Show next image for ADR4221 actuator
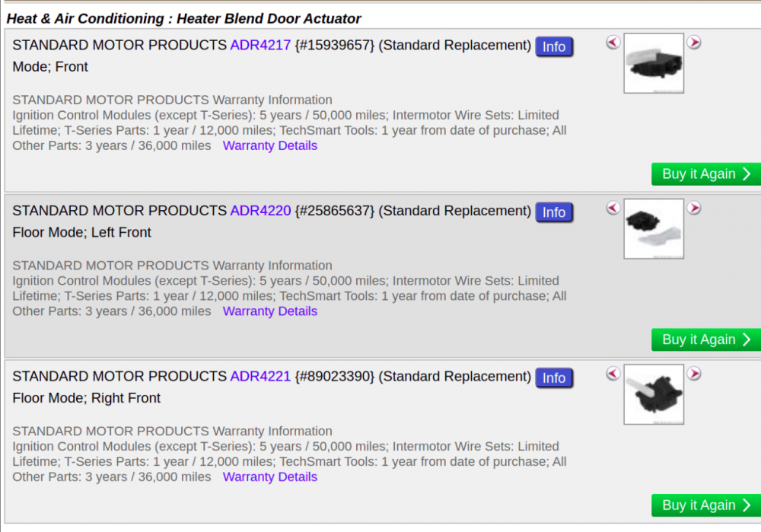Image resolution: width=761 pixels, height=532 pixels. (694, 374)
